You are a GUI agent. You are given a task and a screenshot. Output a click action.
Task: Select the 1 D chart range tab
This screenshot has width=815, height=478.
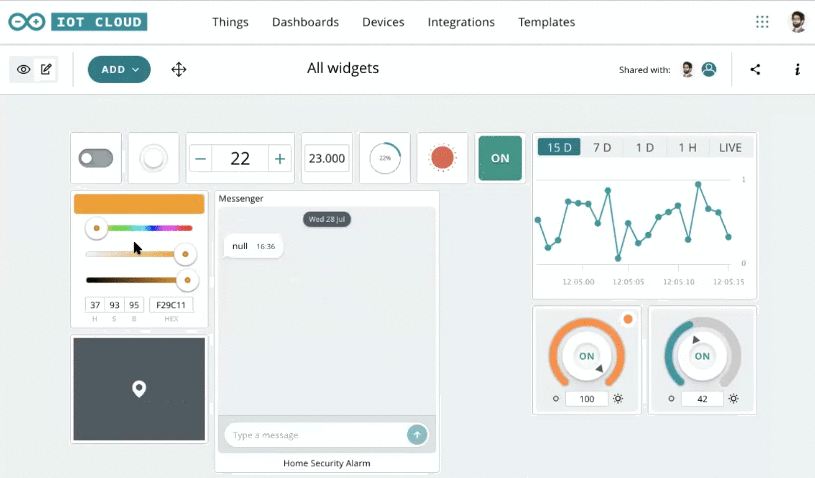(645, 148)
